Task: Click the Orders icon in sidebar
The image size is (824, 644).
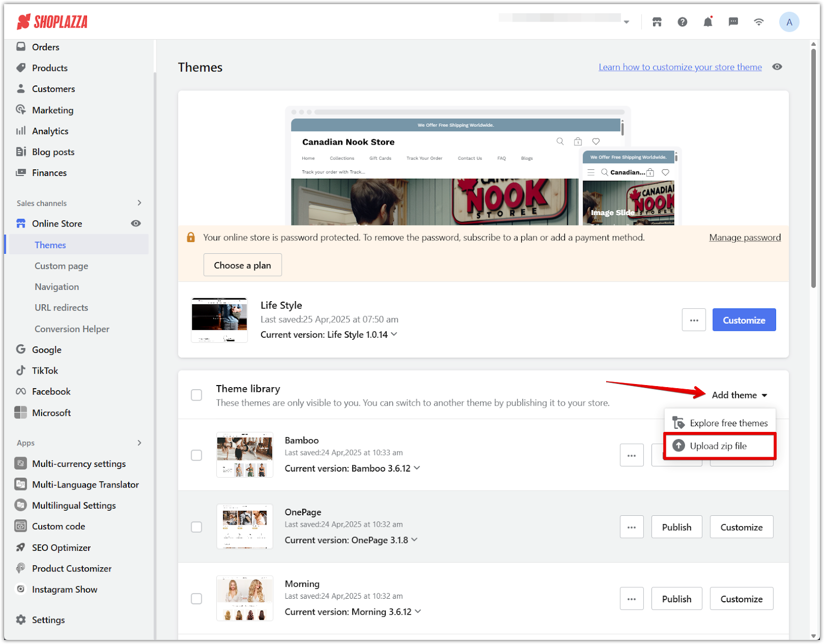Action: click(21, 47)
